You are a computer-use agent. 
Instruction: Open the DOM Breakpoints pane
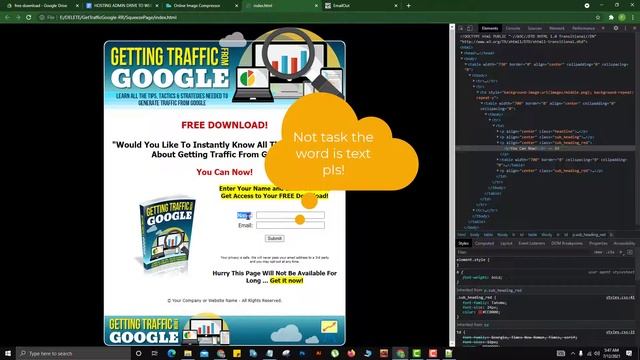(x=567, y=243)
